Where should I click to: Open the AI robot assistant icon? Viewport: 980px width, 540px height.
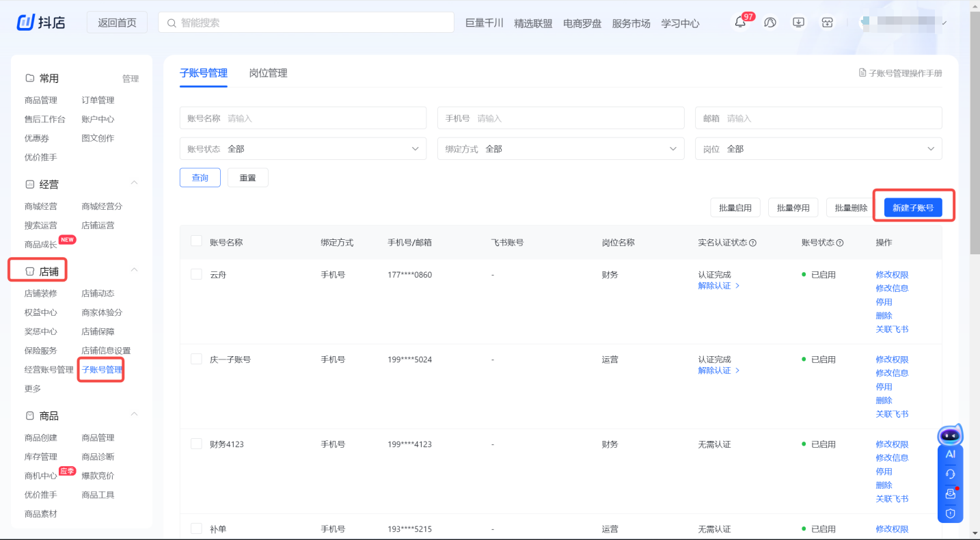coord(950,435)
